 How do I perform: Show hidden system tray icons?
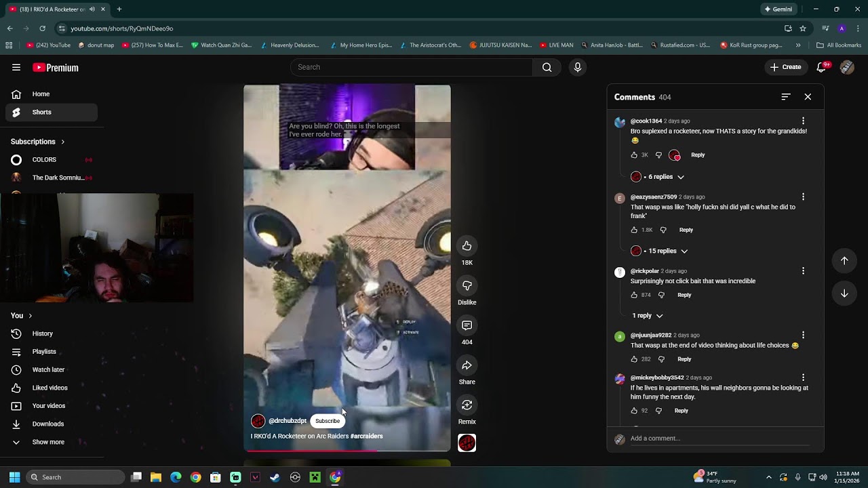(768, 477)
